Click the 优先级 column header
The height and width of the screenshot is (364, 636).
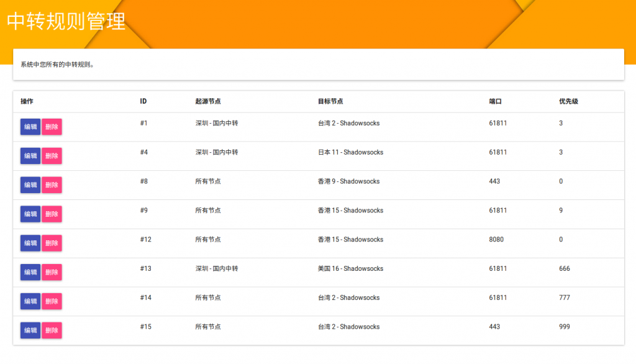568,101
